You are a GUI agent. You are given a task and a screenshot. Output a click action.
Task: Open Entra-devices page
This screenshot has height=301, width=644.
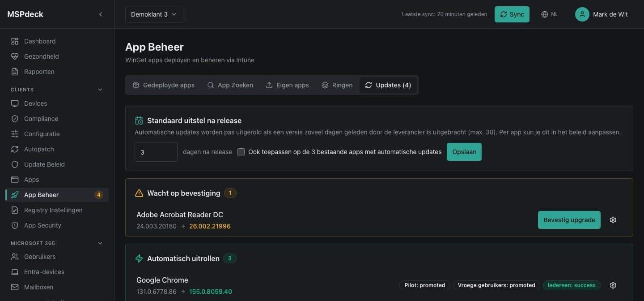click(x=57, y=272)
